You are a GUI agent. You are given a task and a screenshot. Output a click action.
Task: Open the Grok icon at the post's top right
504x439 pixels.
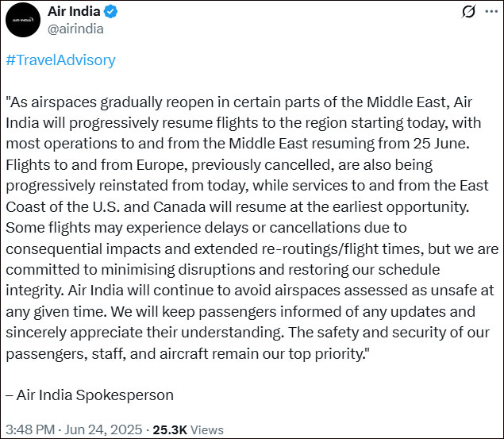coord(468,12)
